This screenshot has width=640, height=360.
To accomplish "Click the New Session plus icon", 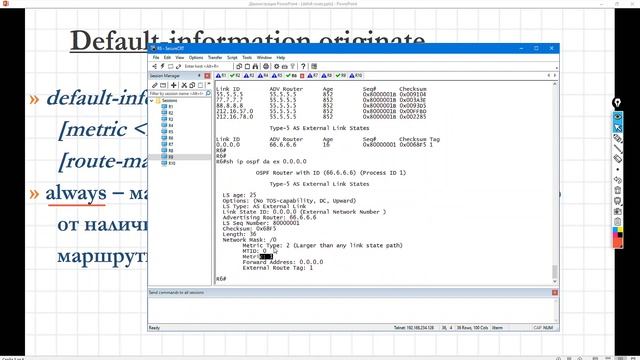I will pos(173,85).
